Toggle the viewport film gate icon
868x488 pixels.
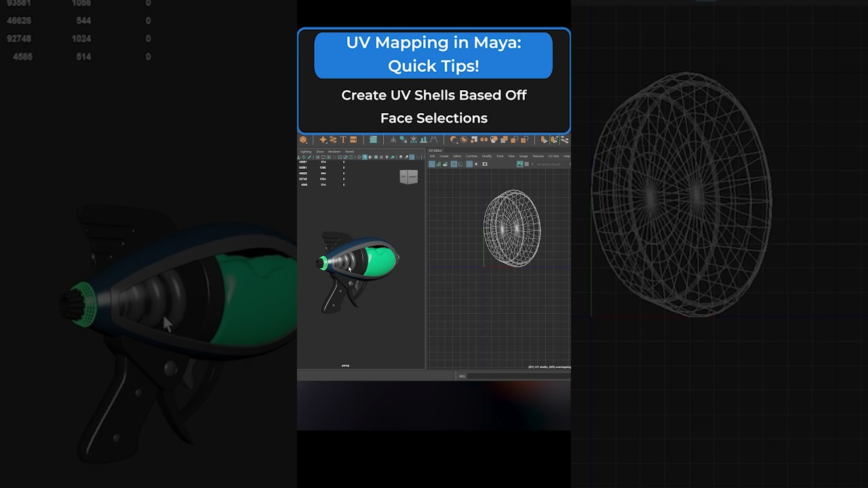pyautogui.click(x=323, y=157)
